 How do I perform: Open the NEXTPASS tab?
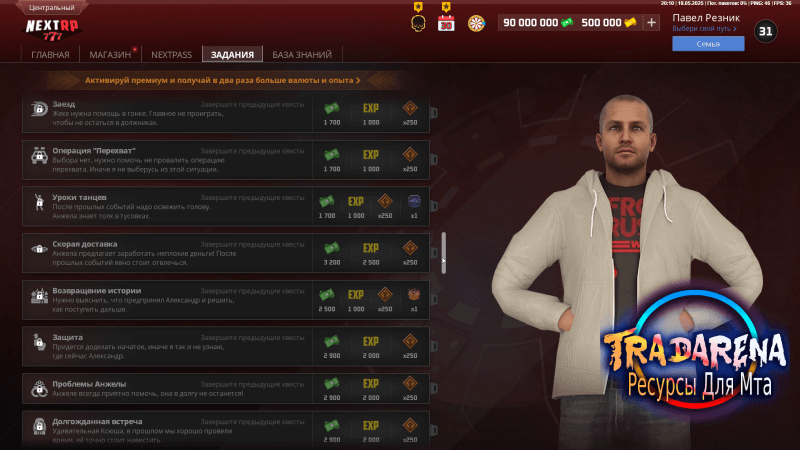click(171, 55)
